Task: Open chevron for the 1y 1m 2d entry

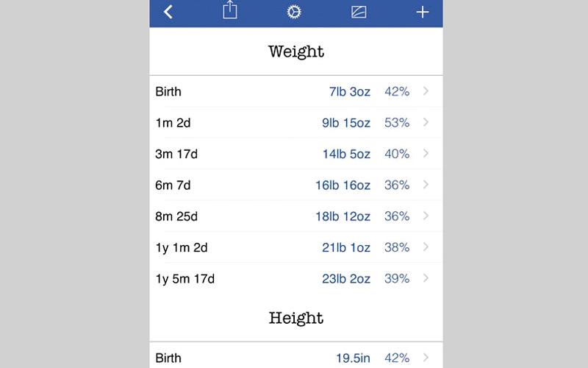Action: point(426,247)
